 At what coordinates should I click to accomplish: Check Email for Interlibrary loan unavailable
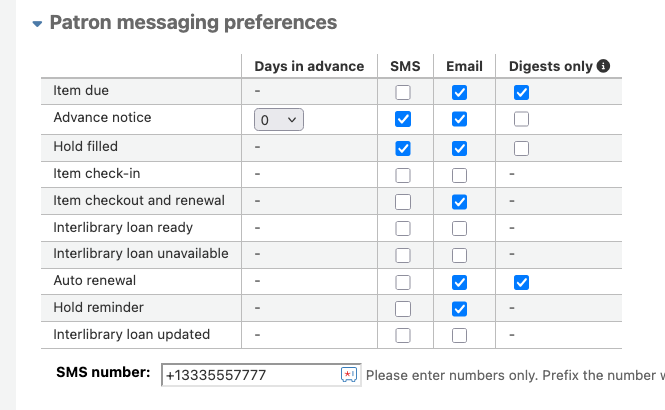[459, 255]
